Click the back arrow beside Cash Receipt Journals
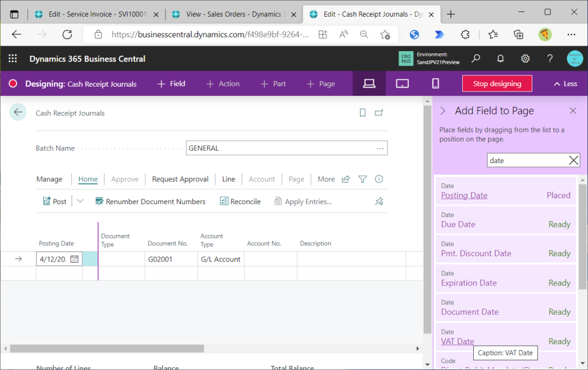This screenshot has height=370, width=588. coord(18,112)
